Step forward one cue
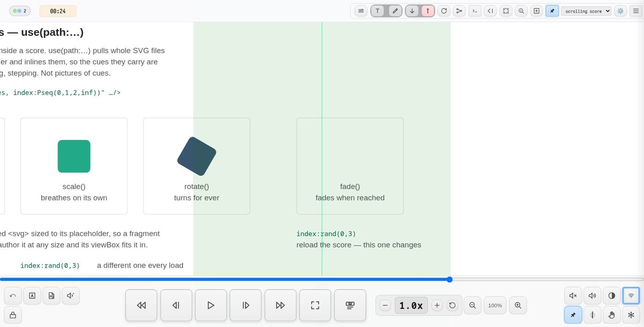This screenshot has height=327, width=644. (246, 305)
